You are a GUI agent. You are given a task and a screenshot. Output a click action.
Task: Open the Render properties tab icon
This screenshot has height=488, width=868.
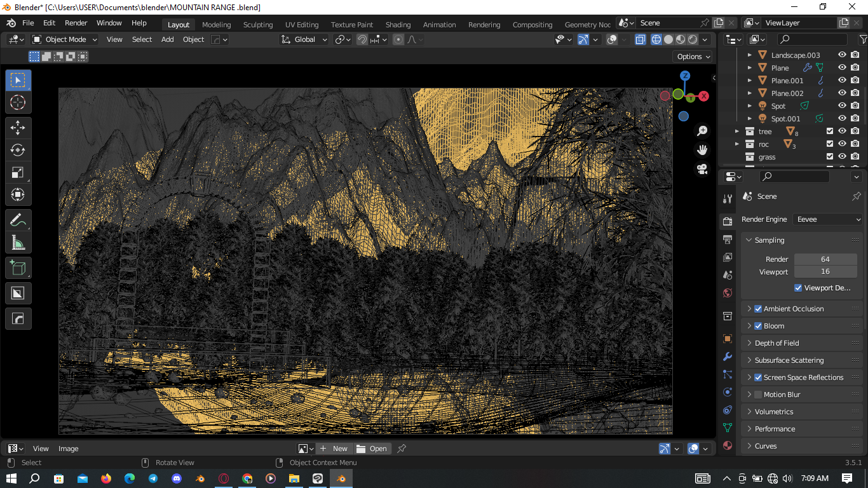pyautogui.click(x=728, y=221)
